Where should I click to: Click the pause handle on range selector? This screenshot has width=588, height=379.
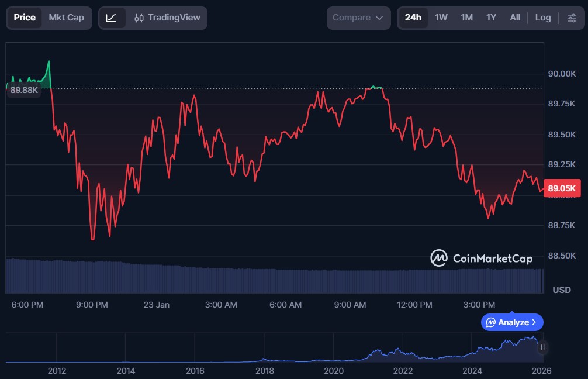click(542, 347)
